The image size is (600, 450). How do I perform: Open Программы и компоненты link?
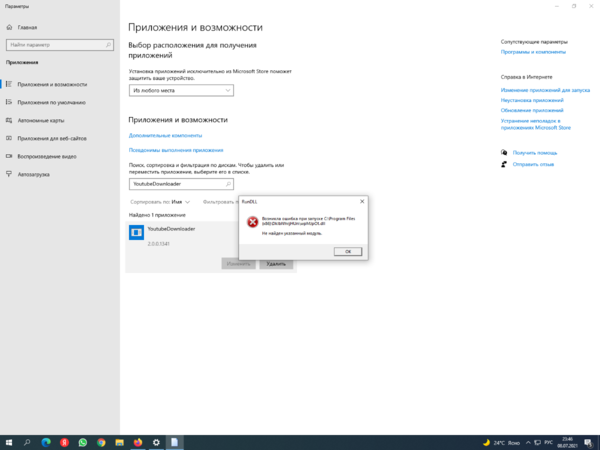pyautogui.click(x=533, y=52)
